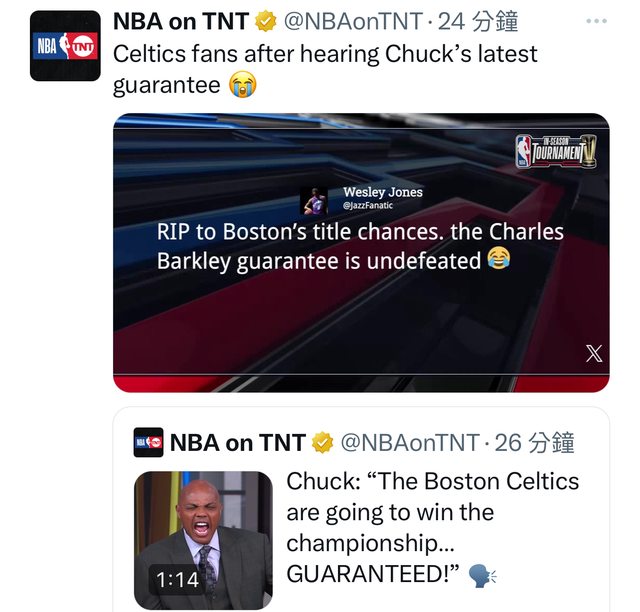Open the NBA on TNT profile via the top display name
This screenshot has height=612, width=640.
pos(181,22)
